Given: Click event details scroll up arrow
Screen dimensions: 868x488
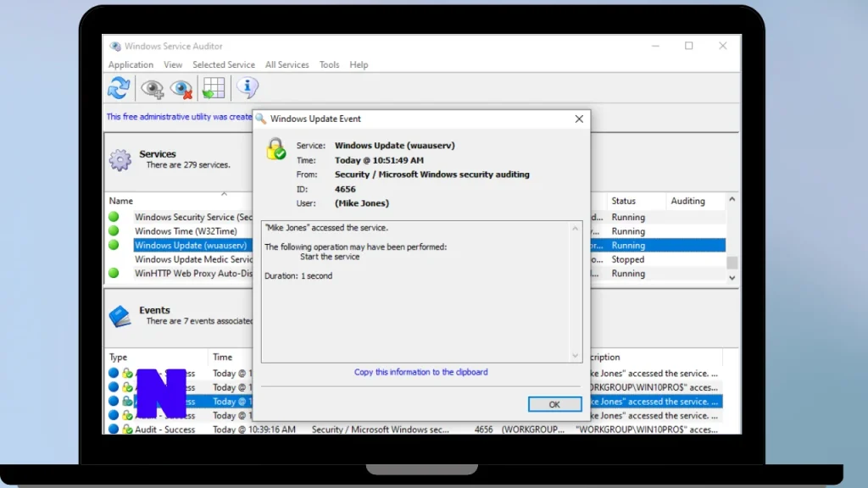Looking at the screenshot, I should click(x=576, y=229).
